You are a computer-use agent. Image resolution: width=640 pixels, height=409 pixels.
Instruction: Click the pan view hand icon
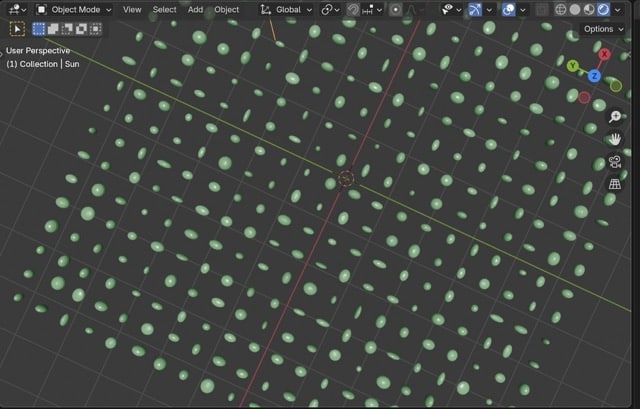(x=615, y=139)
